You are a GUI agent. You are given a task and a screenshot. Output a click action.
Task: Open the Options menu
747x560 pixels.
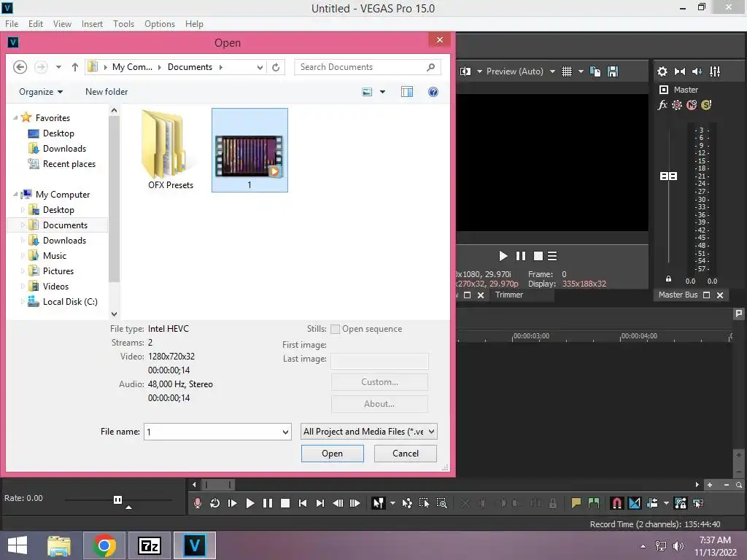(x=160, y=24)
